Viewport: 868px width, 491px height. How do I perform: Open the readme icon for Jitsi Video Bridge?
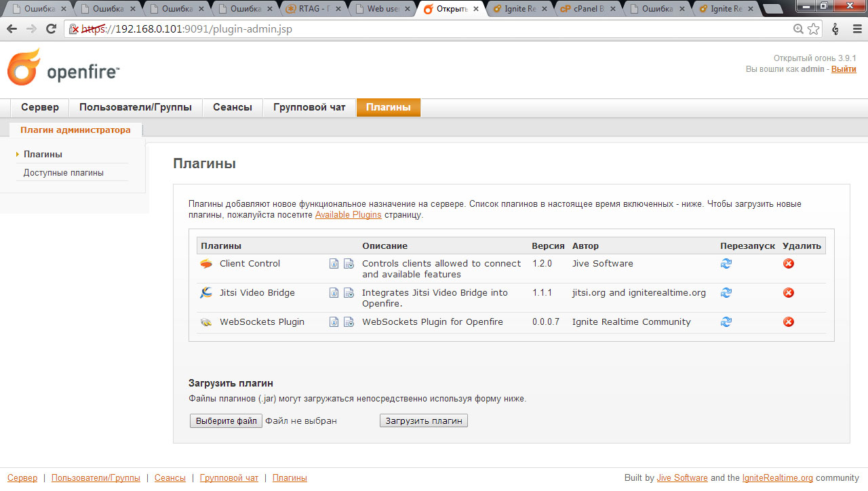point(334,293)
